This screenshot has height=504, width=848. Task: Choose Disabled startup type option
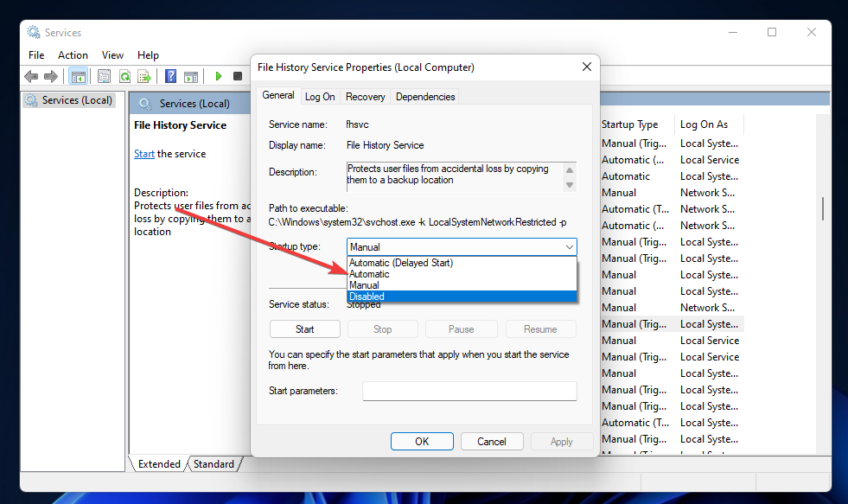pyautogui.click(x=462, y=297)
